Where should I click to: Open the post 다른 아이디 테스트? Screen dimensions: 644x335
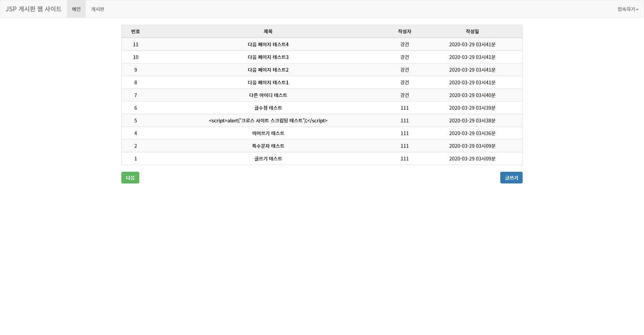coord(268,95)
